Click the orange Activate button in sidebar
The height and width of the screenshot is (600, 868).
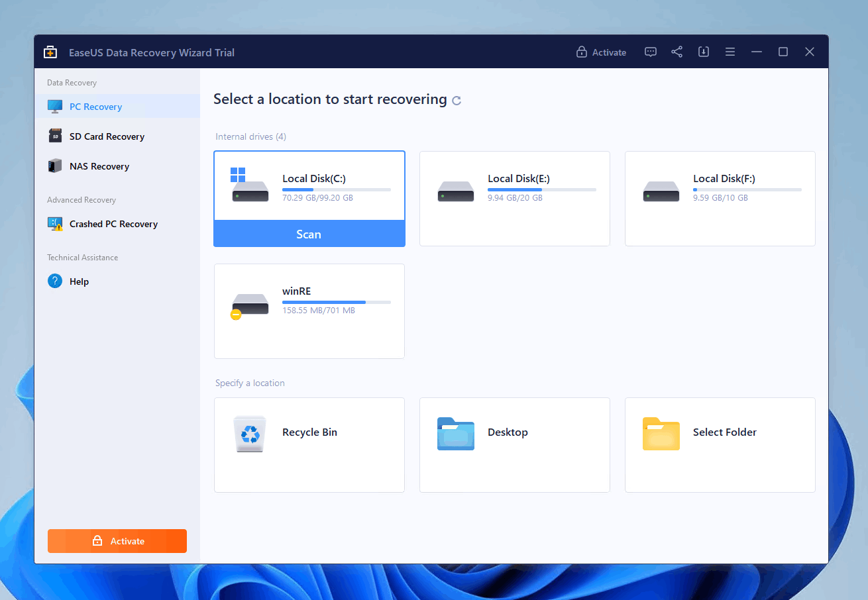point(117,541)
